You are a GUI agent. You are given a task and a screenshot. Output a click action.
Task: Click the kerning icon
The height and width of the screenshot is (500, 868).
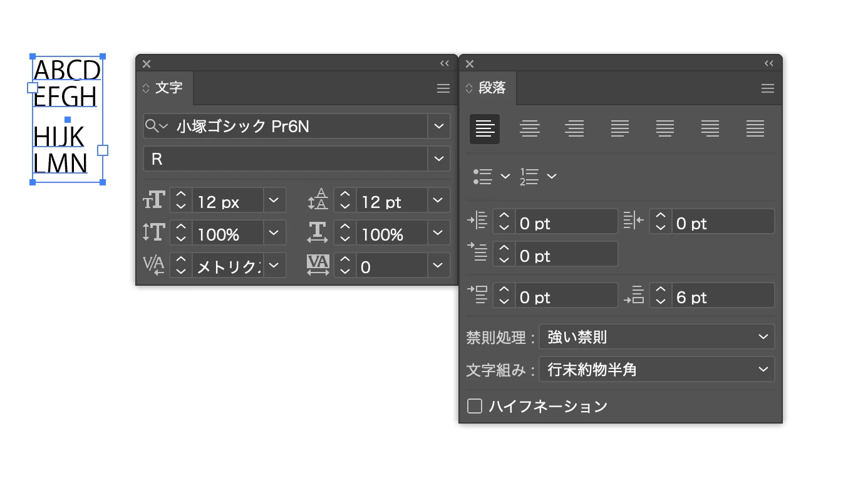click(154, 265)
